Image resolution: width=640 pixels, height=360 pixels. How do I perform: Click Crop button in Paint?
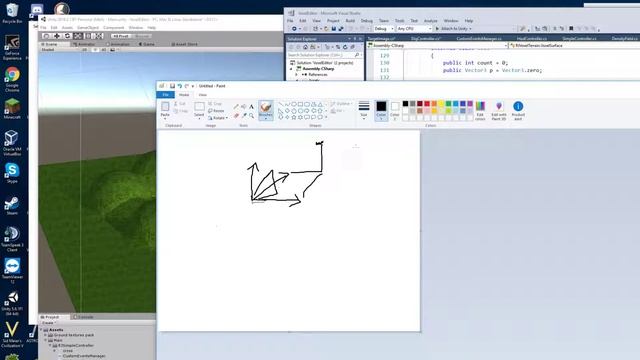click(215, 104)
